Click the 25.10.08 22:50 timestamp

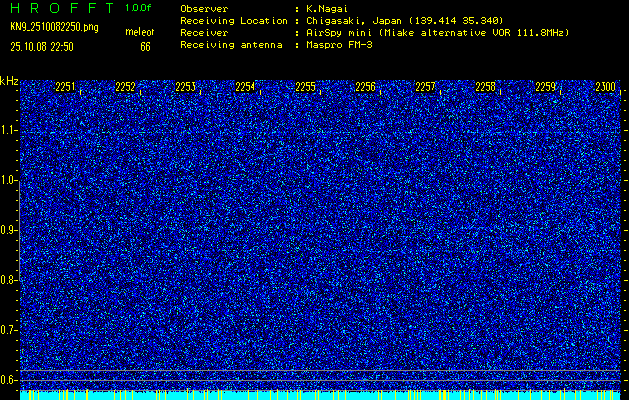pyautogui.click(x=50, y=46)
